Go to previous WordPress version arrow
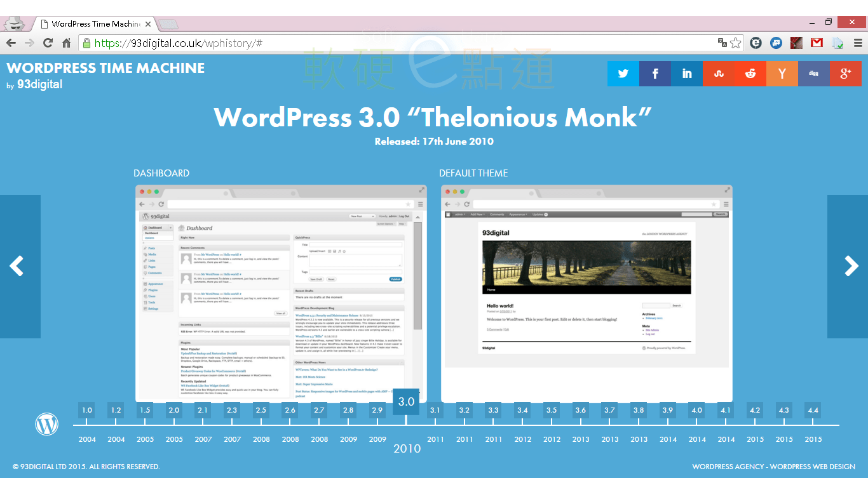The width and height of the screenshot is (868, 478). [20, 267]
